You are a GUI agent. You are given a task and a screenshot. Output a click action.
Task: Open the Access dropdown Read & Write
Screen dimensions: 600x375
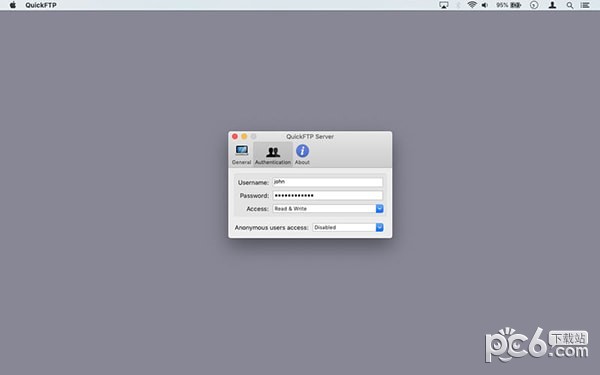[328, 209]
